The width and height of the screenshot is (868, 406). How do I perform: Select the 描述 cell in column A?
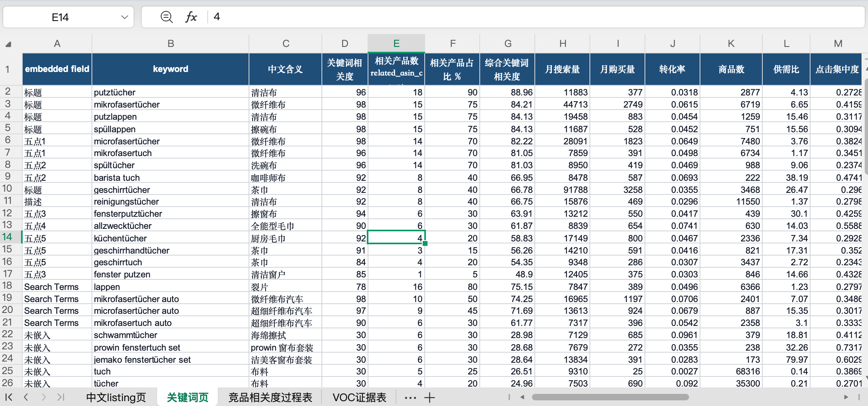coord(57,201)
